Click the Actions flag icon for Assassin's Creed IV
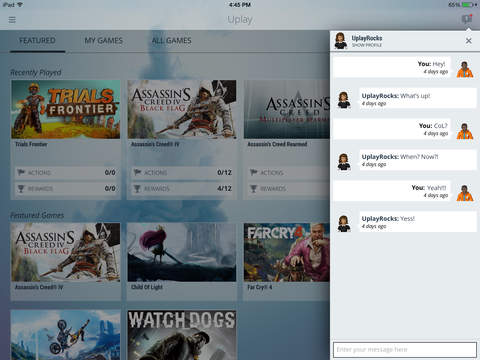The width and height of the screenshot is (480, 360). (137, 172)
